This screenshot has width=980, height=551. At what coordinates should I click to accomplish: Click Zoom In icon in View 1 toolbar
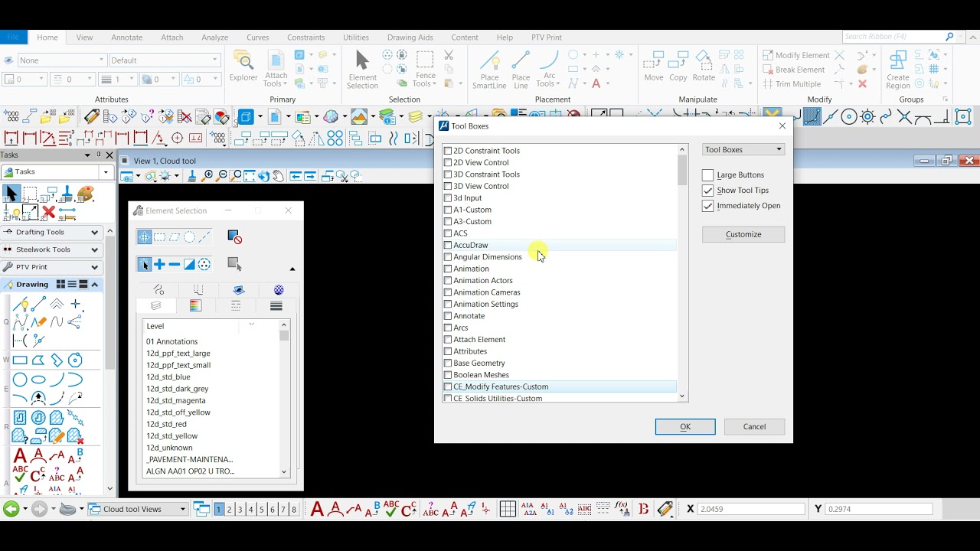click(207, 176)
